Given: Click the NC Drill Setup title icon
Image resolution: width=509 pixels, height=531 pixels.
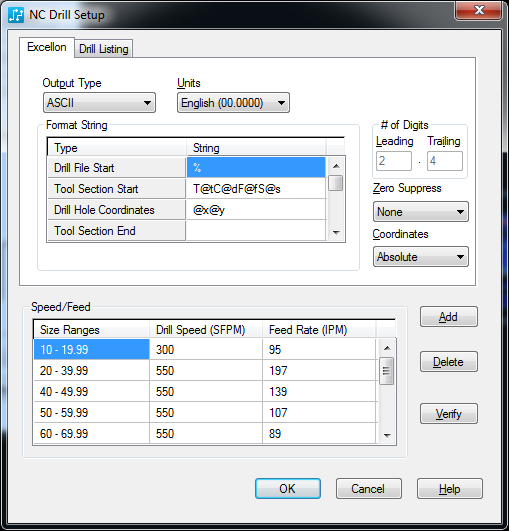Looking at the screenshot, I should 16,15.
